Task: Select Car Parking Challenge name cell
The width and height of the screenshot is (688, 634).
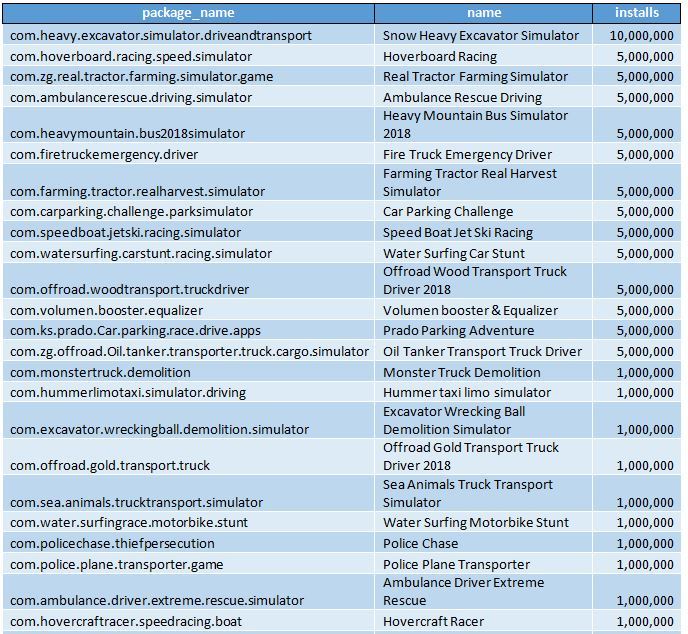Action: [484, 211]
